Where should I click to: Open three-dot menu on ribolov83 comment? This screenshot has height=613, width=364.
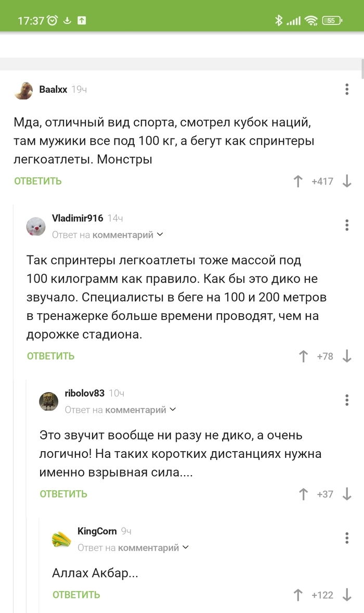pyautogui.click(x=347, y=400)
